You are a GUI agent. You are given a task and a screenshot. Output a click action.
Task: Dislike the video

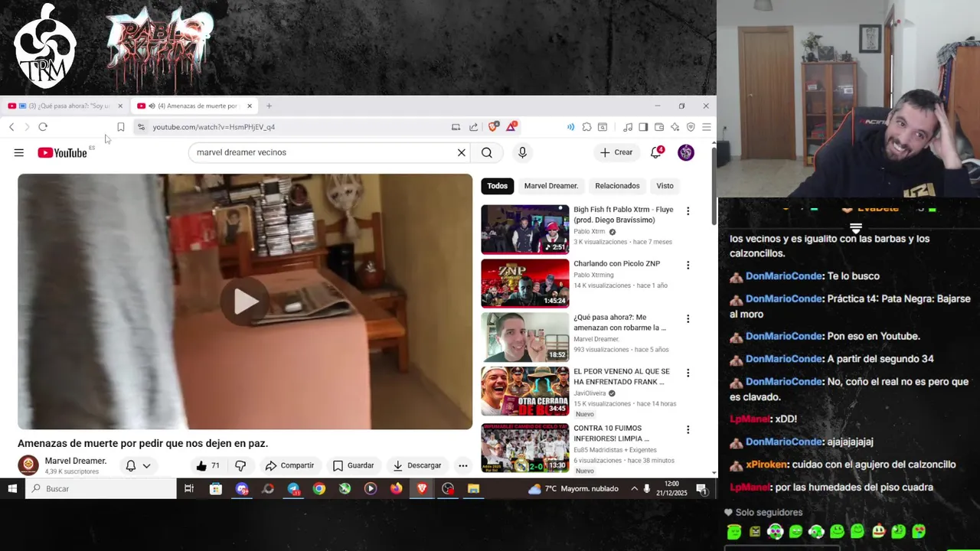tap(240, 465)
